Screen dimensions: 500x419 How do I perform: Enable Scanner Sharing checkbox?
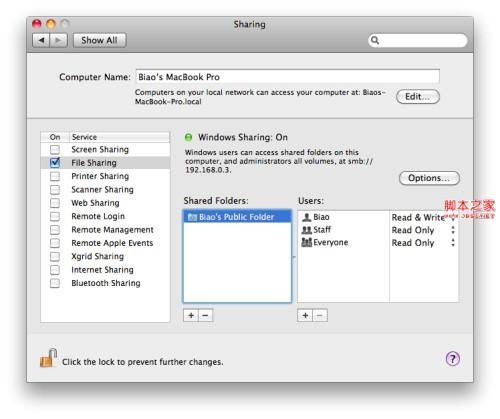pos(55,190)
